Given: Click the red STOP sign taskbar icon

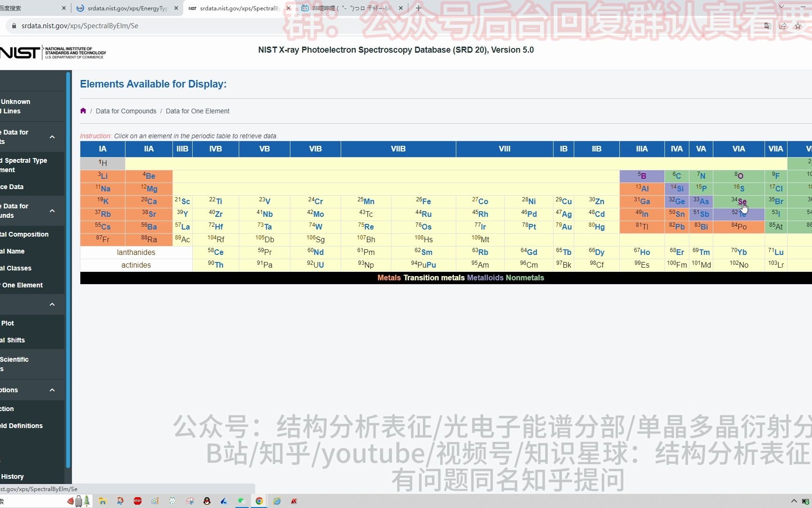Looking at the screenshot, I should click(x=138, y=501).
